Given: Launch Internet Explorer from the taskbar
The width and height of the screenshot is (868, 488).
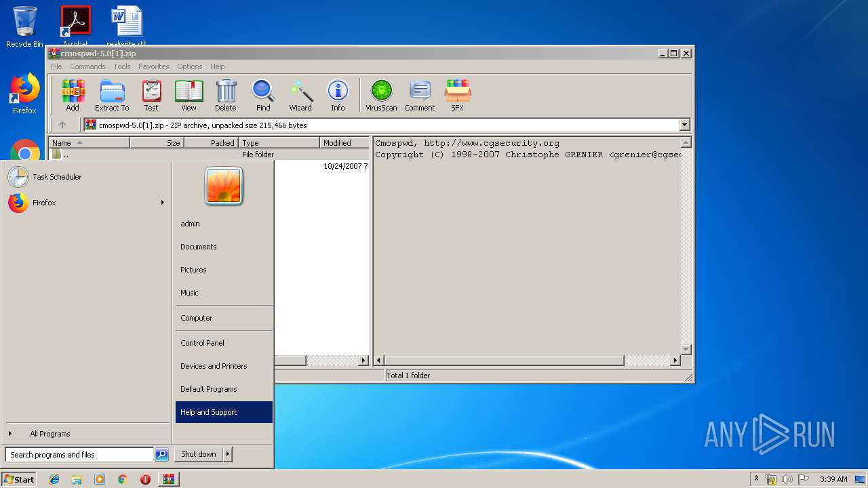Looking at the screenshot, I should (x=54, y=479).
